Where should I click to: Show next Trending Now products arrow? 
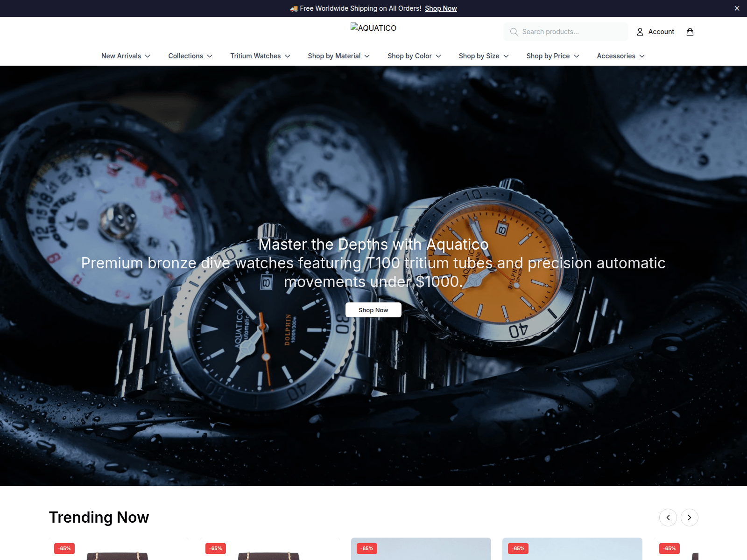pyautogui.click(x=690, y=518)
